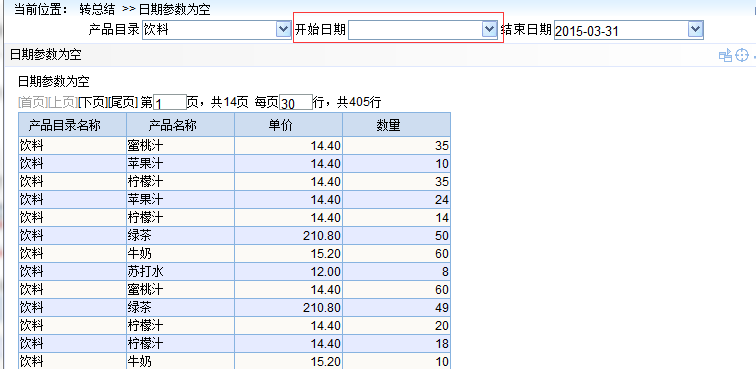Click the 产品名称 column header
The image size is (756, 369).
(180, 125)
